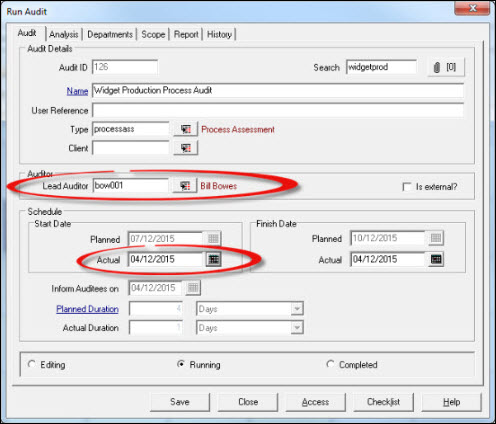The width and height of the screenshot is (496, 424).
Task: Open the Type lookup browse icon
Action: [x=186, y=129]
